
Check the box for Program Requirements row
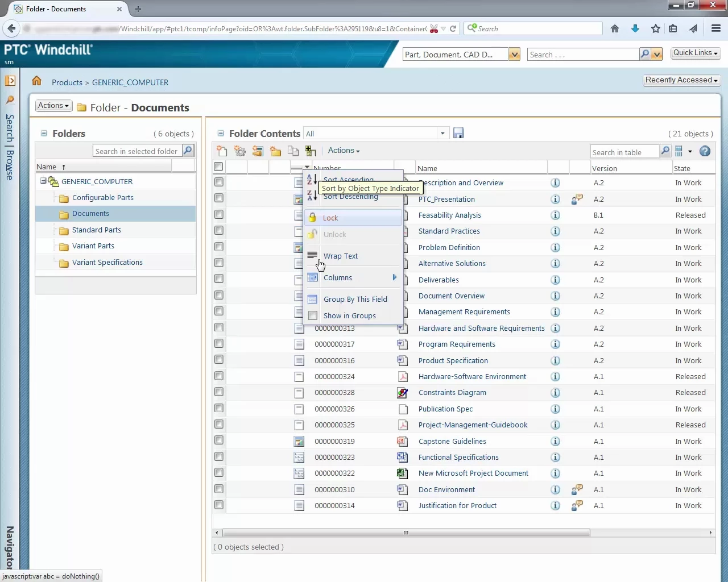pos(219,343)
